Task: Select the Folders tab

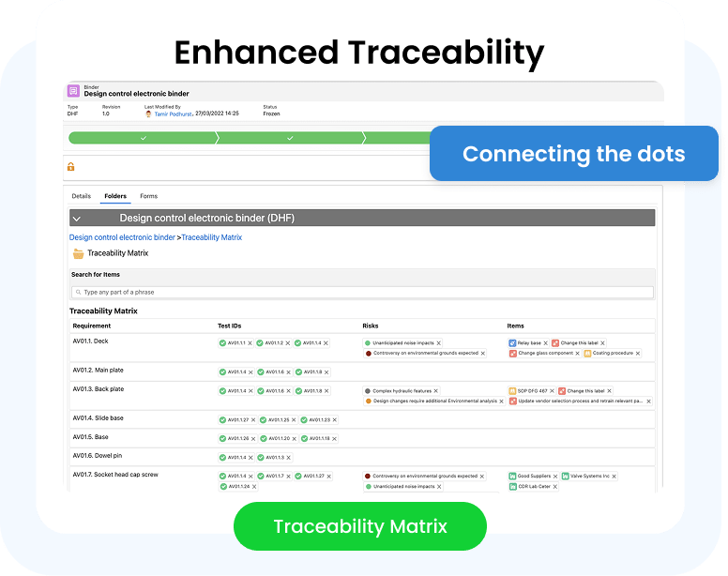Action: click(x=115, y=196)
